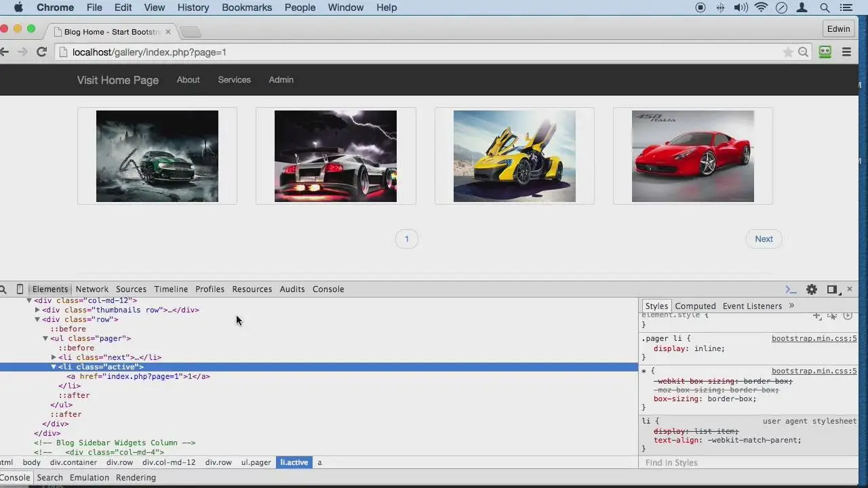Open Notification Center list icon
The width and height of the screenshot is (868, 488).
pyautogui.click(x=846, y=7)
